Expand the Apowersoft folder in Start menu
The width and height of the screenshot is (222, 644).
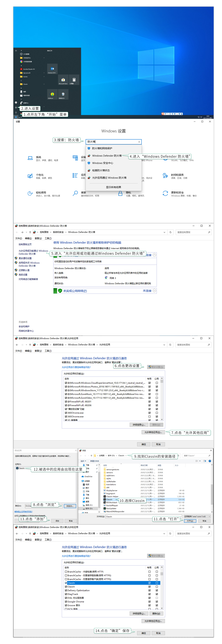coord(44,73)
